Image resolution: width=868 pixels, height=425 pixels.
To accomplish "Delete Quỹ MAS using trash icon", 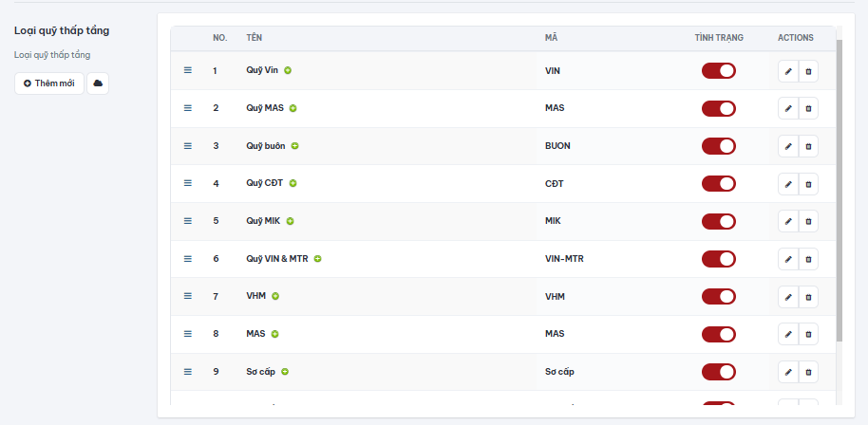I will pos(808,109).
